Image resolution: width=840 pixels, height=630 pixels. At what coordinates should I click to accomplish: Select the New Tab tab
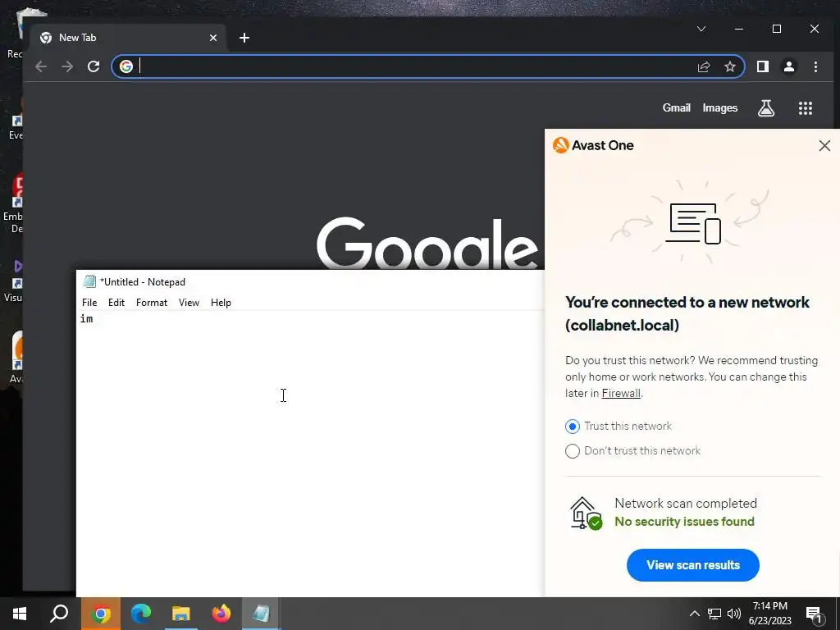tap(129, 38)
